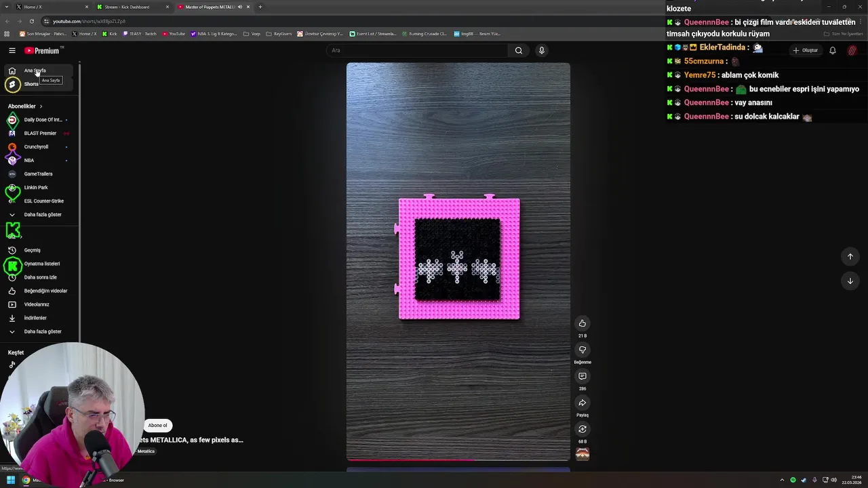Open Videolarınız in the sidebar
Viewport: 868px width, 488px height.
(x=39, y=304)
